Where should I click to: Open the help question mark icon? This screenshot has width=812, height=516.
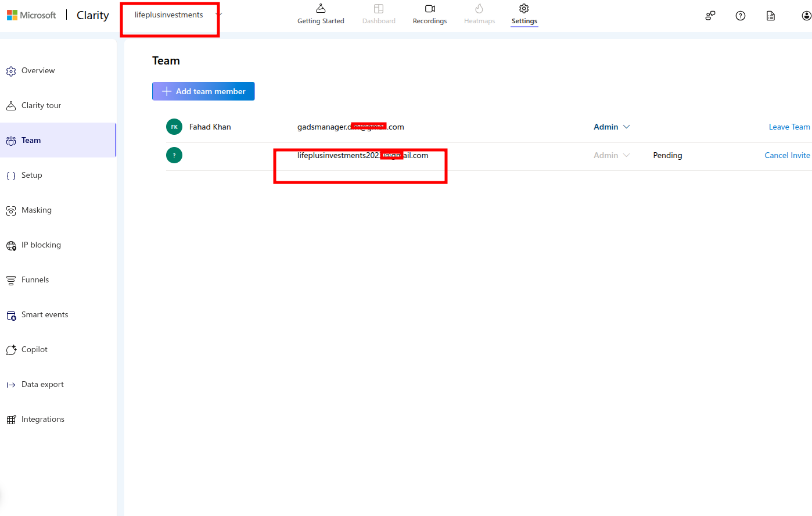coord(741,16)
